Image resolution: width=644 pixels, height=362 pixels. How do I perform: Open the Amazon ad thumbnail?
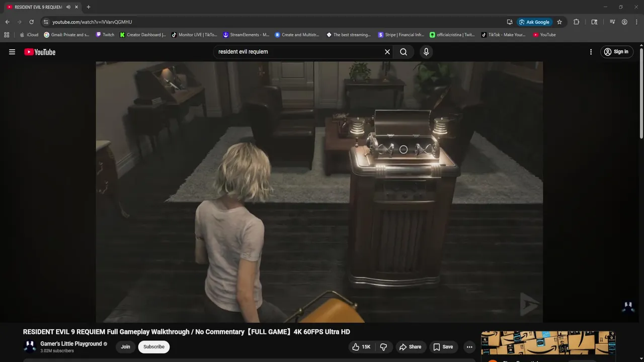548,343
